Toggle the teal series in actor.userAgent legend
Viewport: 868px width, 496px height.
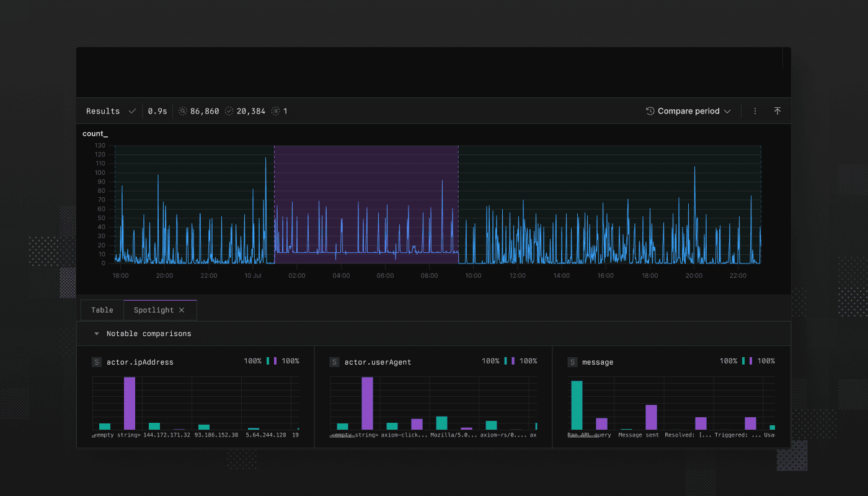tap(505, 361)
